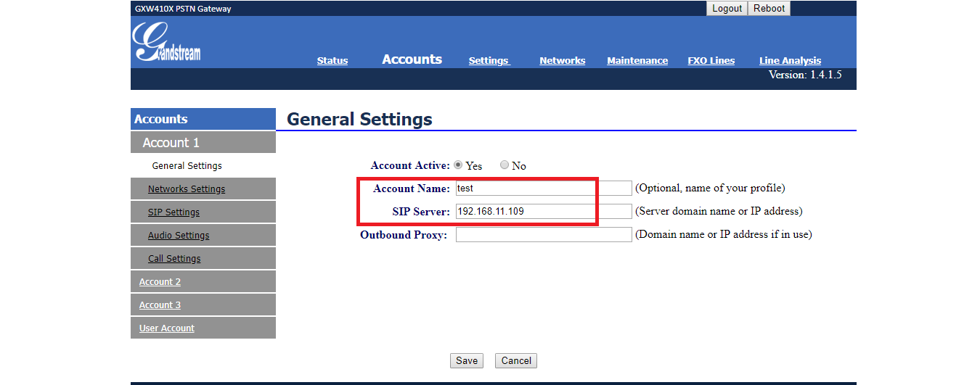Open the Settings menu tab
Screen dimensions: 980x385
489,61
